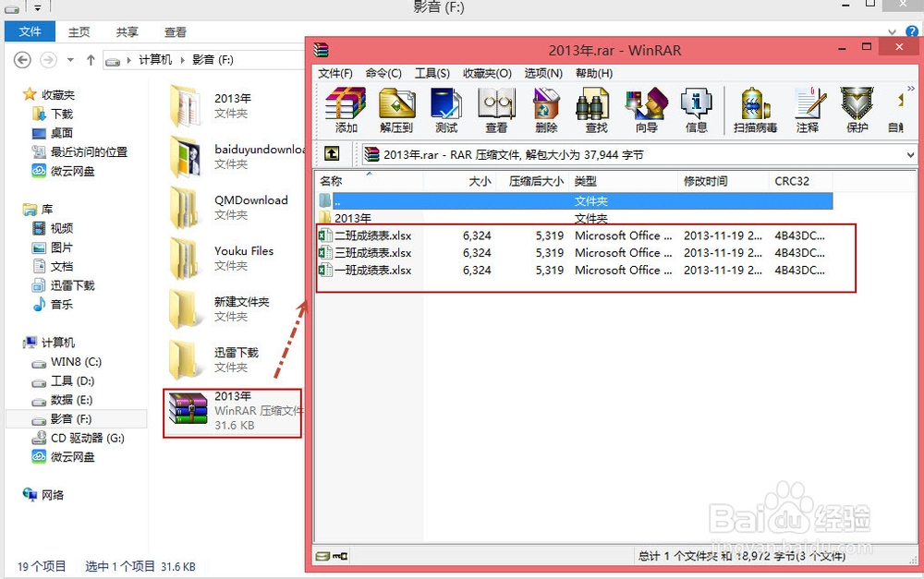The width and height of the screenshot is (924, 579).
Task: Run the 测试 (Test archive) icon
Action: pyautogui.click(x=447, y=108)
